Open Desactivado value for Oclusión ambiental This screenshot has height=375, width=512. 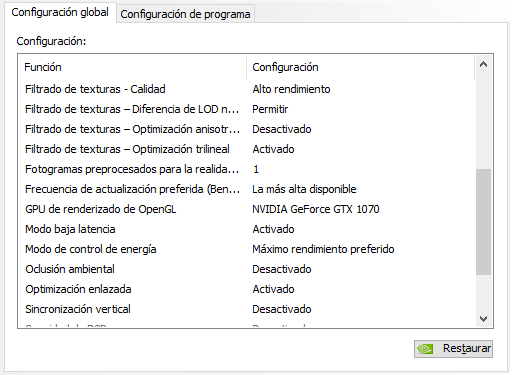click(x=282, y=269)
